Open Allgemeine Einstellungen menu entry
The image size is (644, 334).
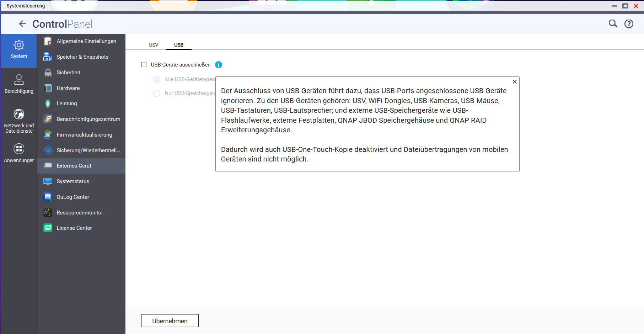pos(81,41)
